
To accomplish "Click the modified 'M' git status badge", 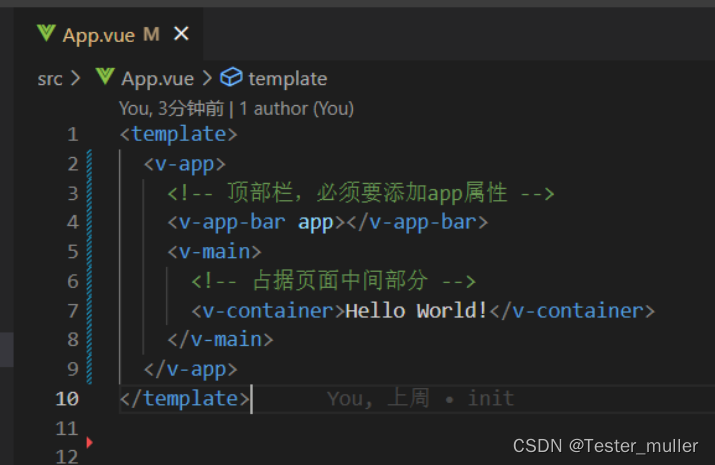I will [151, 34].
